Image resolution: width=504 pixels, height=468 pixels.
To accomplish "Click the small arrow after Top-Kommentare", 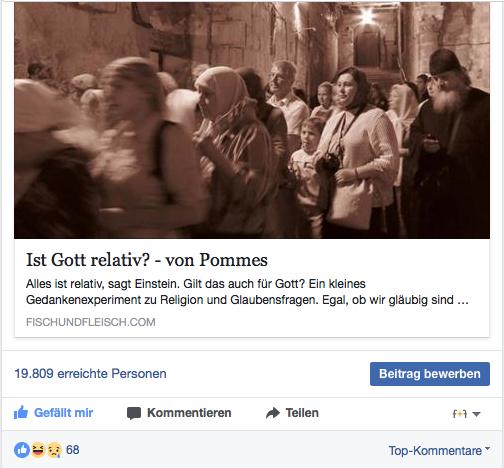I will [x=487, y=449].
